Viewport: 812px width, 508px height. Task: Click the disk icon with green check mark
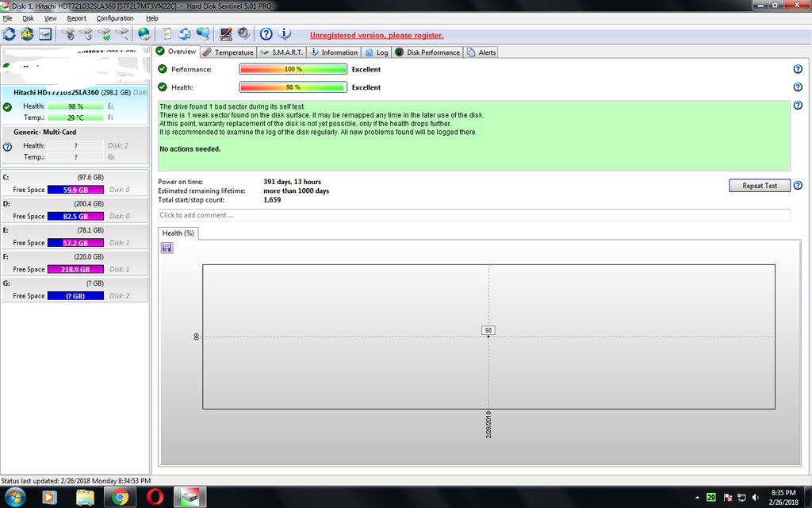(x=104, y=34)
